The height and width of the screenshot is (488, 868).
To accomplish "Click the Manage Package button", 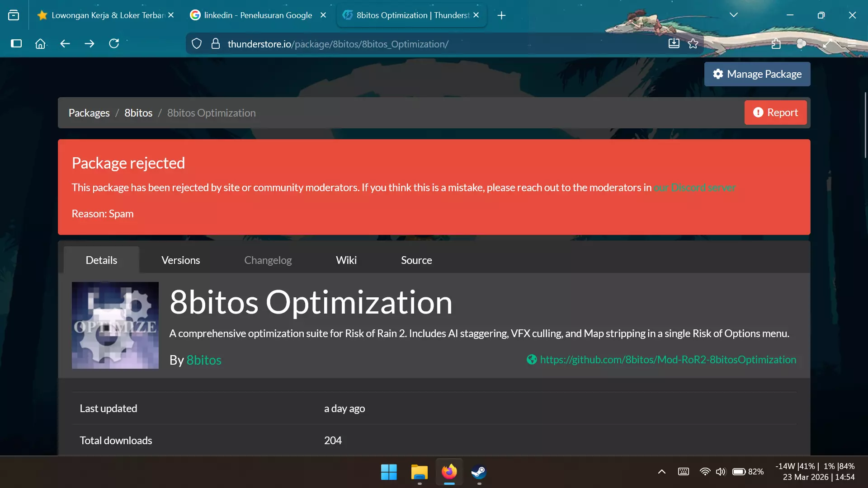I will pyautogui.click(x=757, y=74).
